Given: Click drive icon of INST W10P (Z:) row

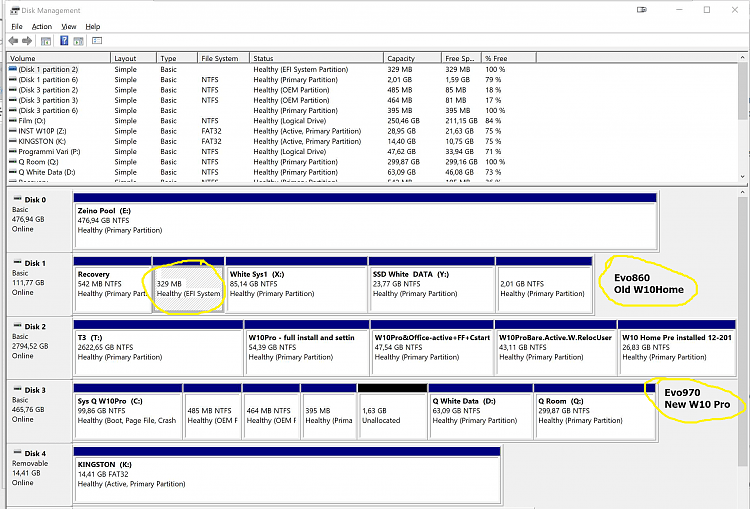Looking at the screenshot, I should 13,131.
